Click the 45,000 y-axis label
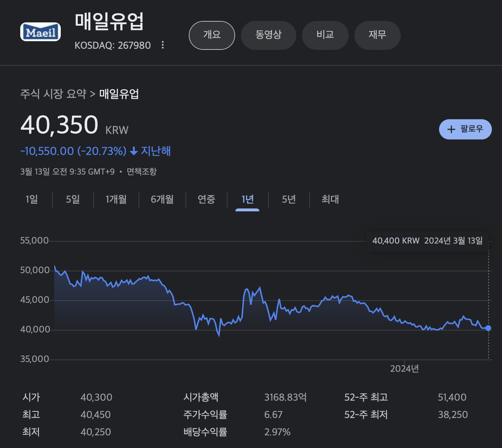This screenshot has width=502, height=448. point(34,300)
